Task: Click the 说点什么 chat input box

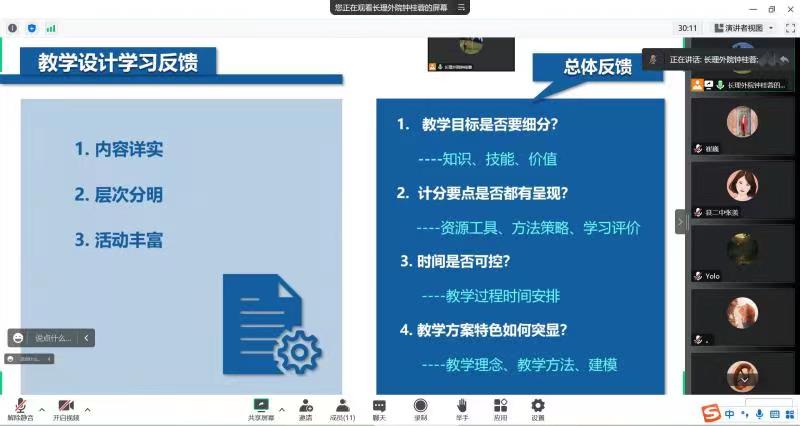Action: pyautogui.click(x=52, y=338)
